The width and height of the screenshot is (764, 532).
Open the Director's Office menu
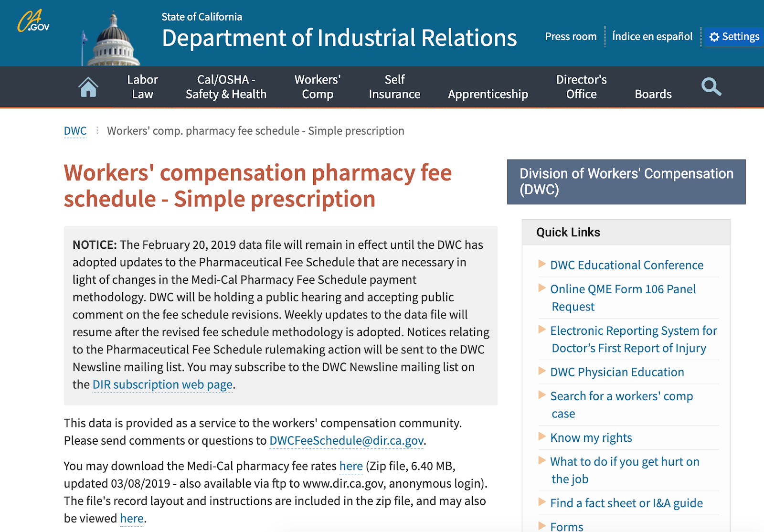pyautogui.click(x=581, y=87)
